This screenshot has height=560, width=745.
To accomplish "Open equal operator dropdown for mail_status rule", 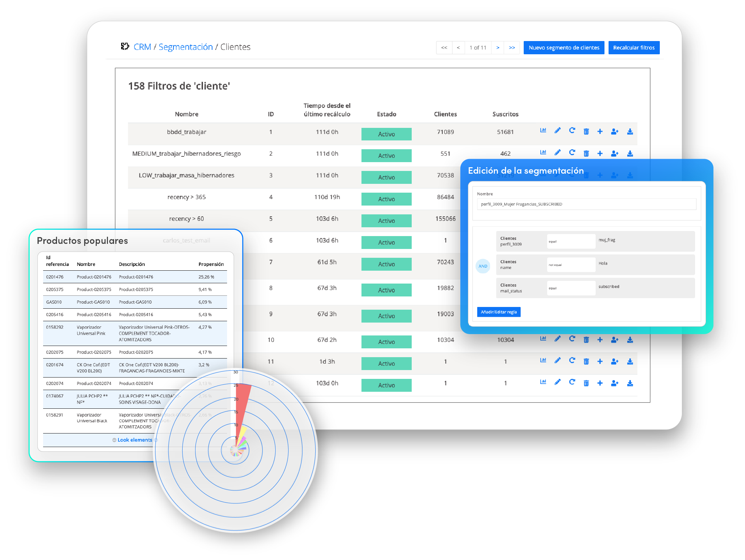I will point(571,288).
